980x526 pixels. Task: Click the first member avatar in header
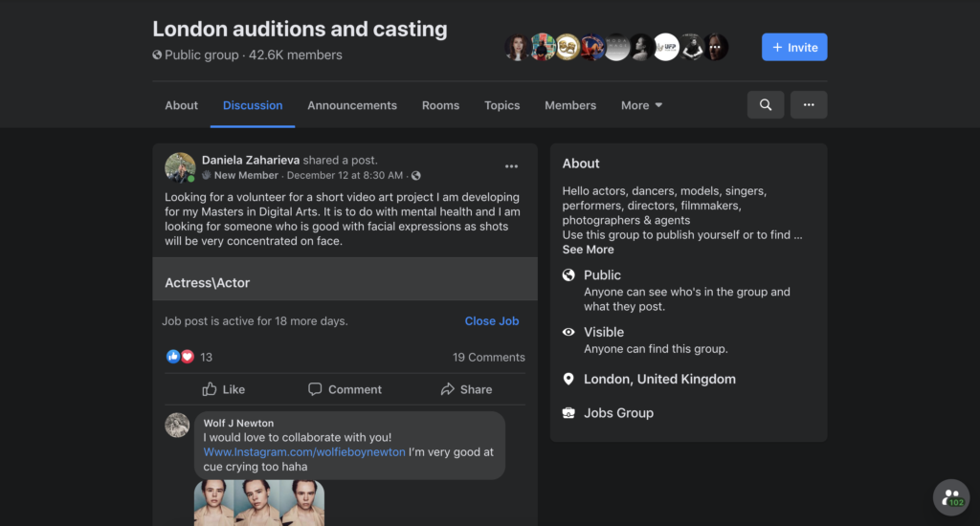(x=517, y=47)
